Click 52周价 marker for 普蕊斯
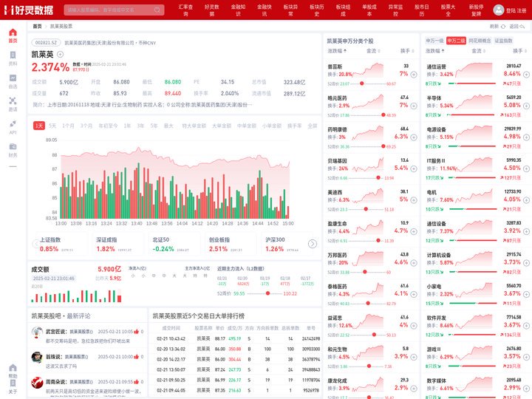The height and width of the screenshot is (399, 532). [361, 83]
